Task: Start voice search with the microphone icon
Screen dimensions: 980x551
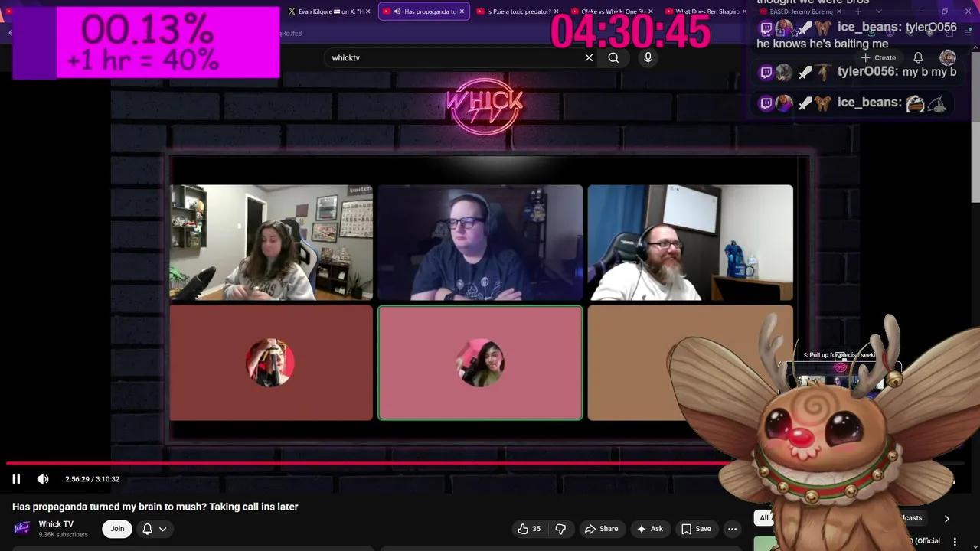Action: click(648, 57)
